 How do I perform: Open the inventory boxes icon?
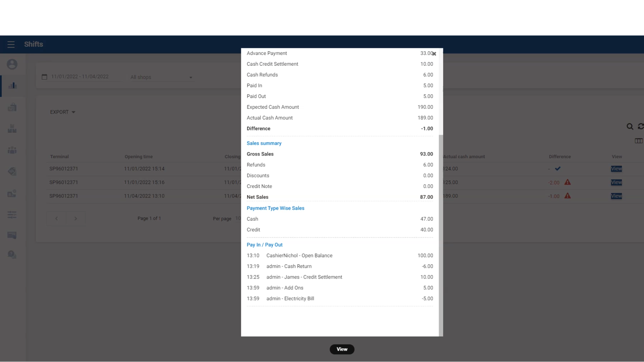coord(12,129)
